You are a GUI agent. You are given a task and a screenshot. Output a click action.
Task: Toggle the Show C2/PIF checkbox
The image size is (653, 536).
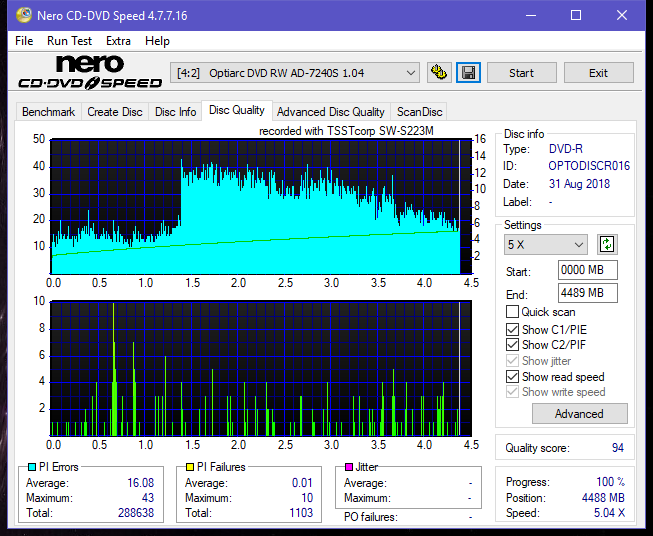512,345
